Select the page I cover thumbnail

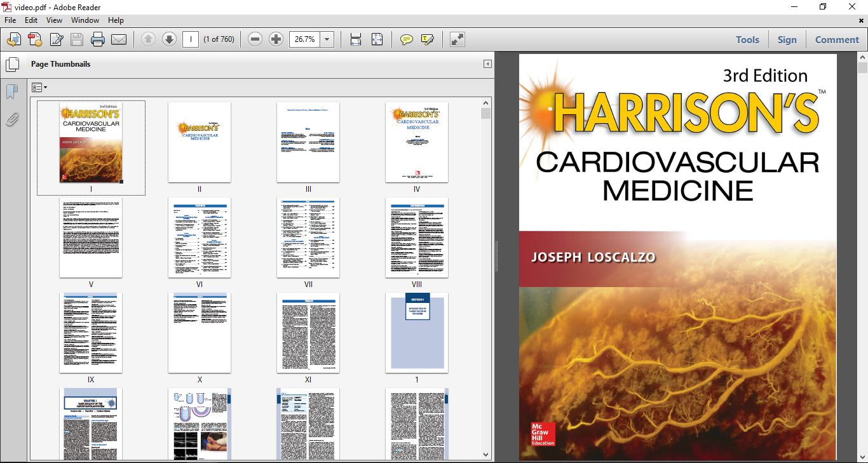[x=91, y=143]
